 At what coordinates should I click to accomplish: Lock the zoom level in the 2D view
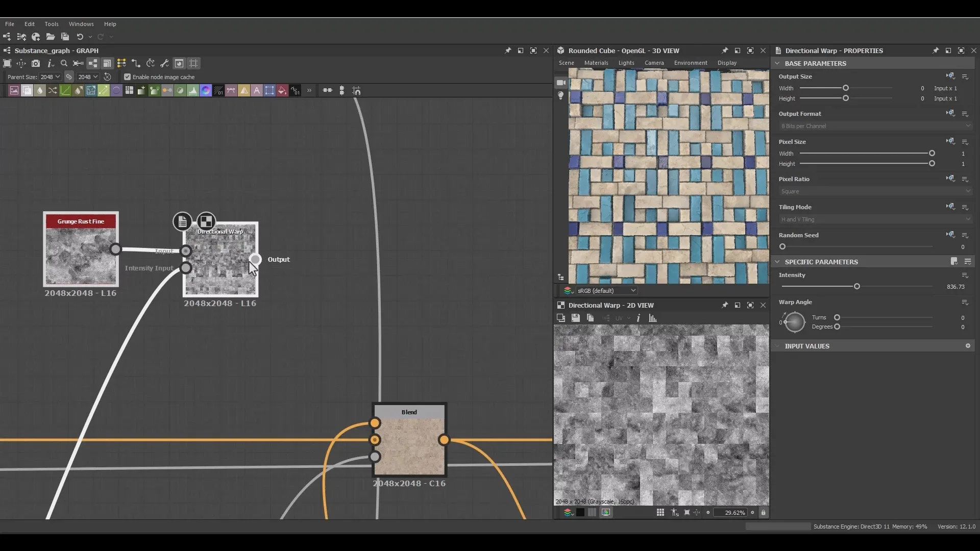click(x=763, y=512)
